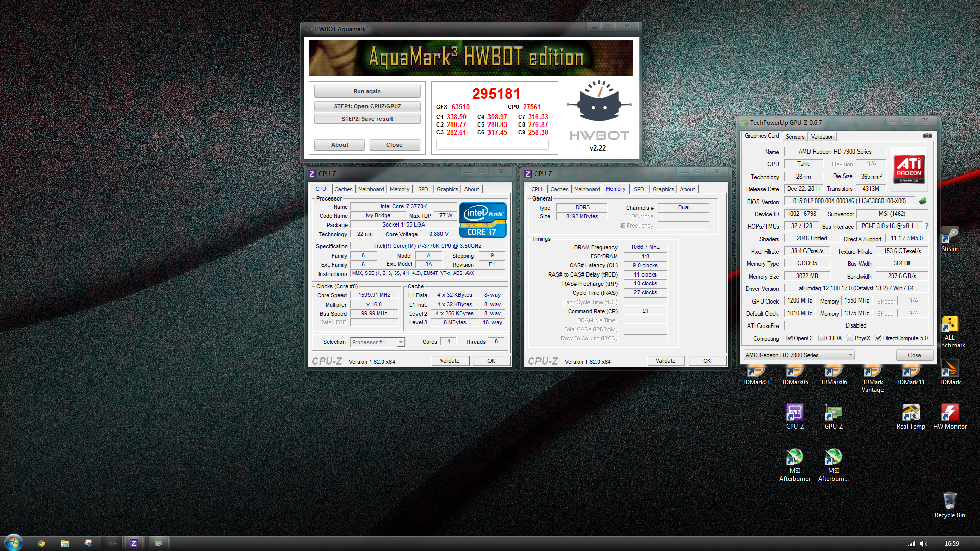Click the ATI Radeon logo in GPU-Z

click(909, 169)
